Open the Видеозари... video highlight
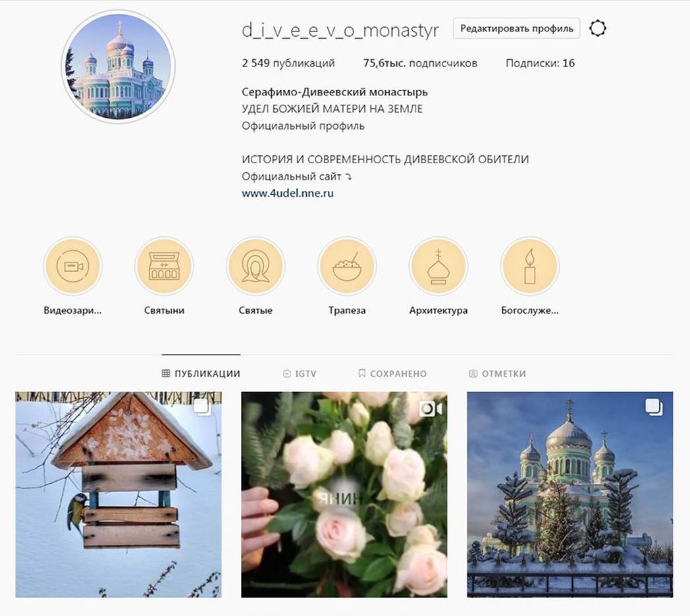Viewport: 690px width, 616px height. [x=72, y=266]
